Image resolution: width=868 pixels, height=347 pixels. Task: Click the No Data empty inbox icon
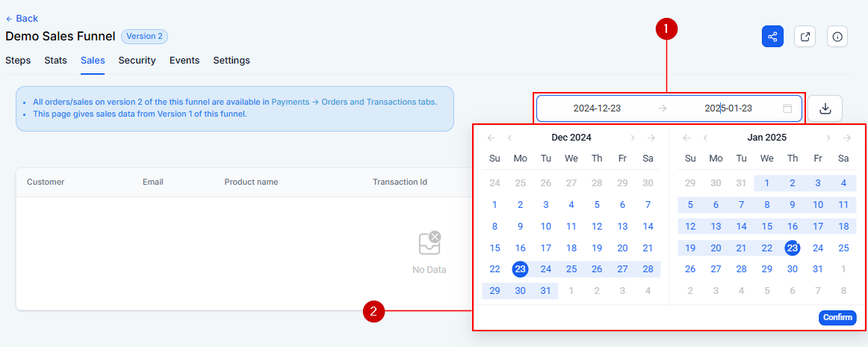coord(430,243)
